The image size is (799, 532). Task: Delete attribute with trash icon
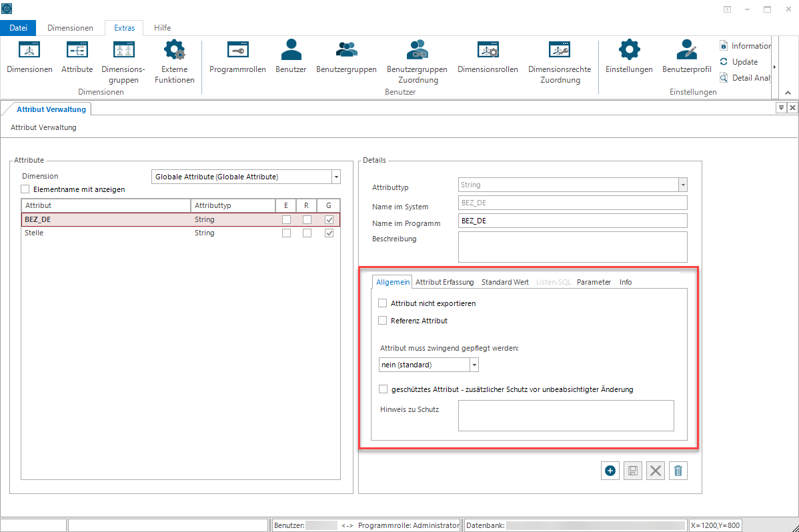[678, 471]
